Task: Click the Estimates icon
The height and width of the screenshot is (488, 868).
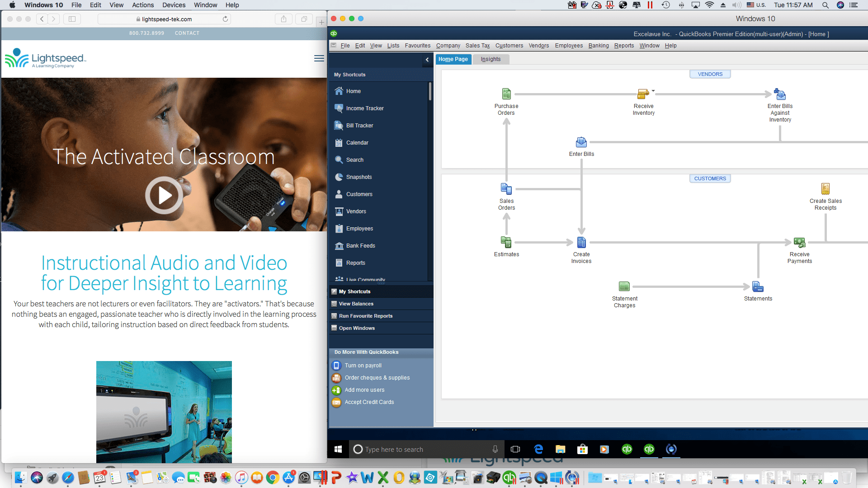Action: click(x=505, y=243)
